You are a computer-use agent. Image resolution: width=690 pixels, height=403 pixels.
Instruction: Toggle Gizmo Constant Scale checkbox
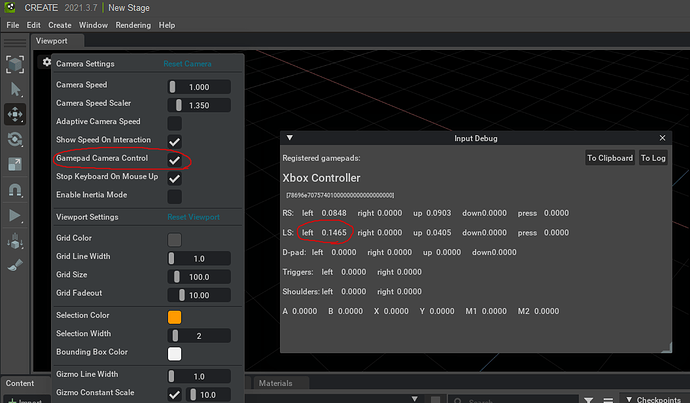point(175,395)
